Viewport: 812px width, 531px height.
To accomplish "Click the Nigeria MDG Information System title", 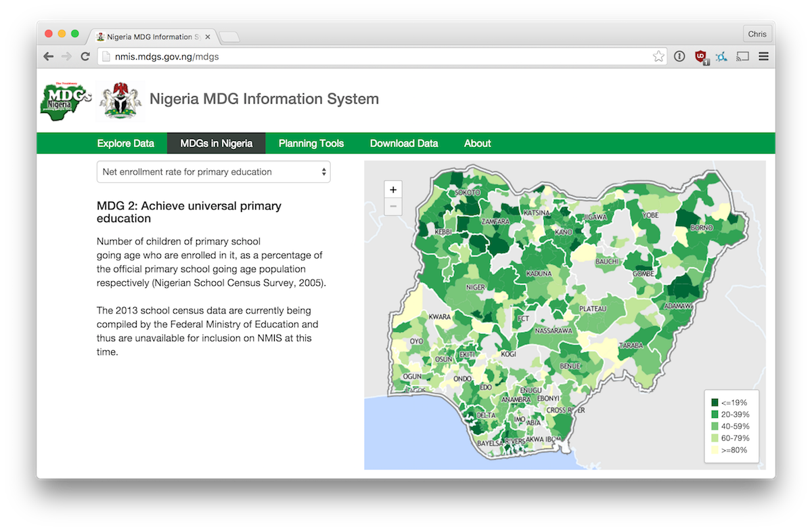I will 264,99.
